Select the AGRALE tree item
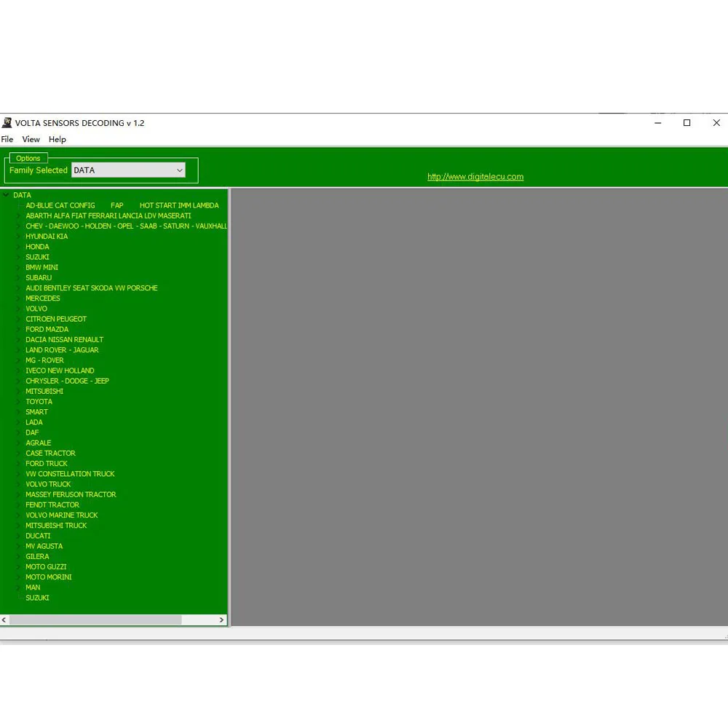The image size is (728, 728). (39, 443)
